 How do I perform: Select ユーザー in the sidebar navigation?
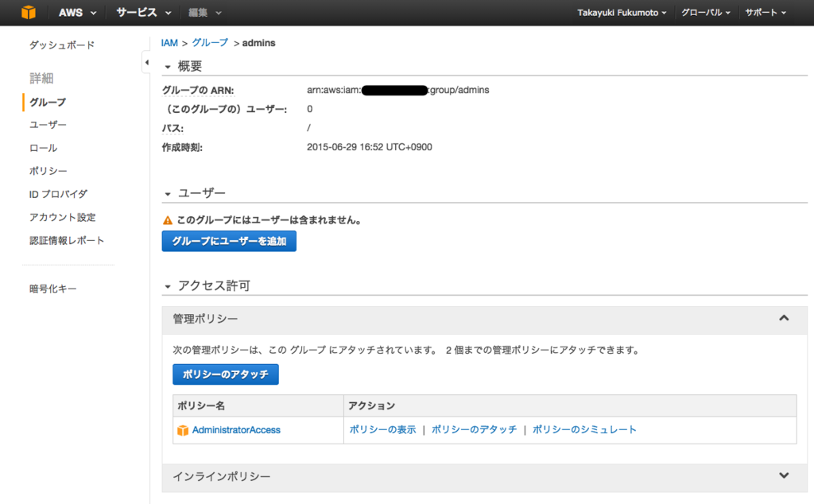(x=48, y=125)
